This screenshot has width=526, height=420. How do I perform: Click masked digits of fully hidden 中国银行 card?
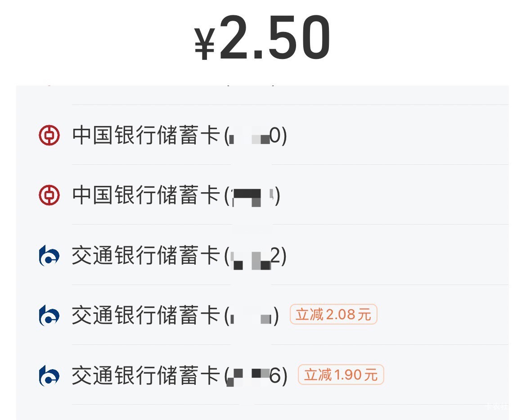(x=252, y=197)
